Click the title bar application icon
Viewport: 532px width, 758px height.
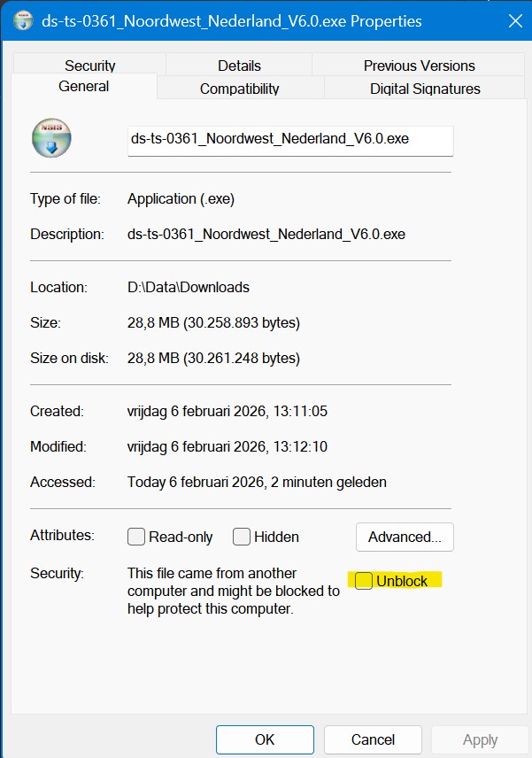point(22,19)
